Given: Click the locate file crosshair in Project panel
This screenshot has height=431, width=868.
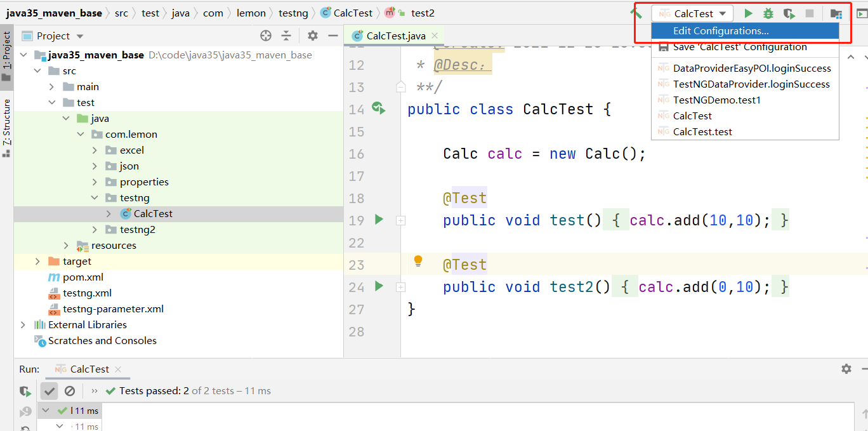Looking at the screenshot, I should (266, 36).
